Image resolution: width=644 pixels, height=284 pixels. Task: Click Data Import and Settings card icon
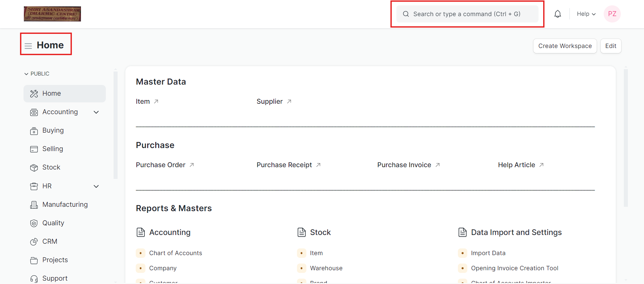[463, 232]
